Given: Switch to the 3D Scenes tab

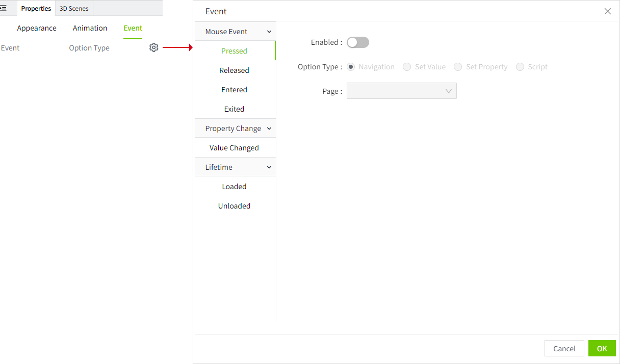Looking at the screenshot, I should (x=74, y=8).
